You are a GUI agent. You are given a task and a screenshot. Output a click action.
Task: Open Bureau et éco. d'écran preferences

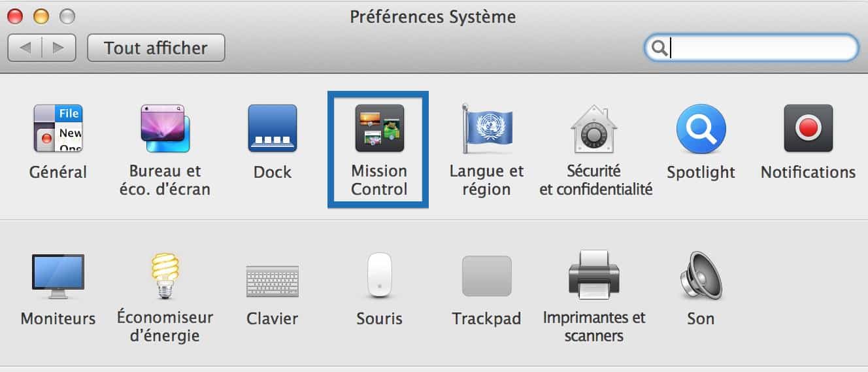coord(165,129)
